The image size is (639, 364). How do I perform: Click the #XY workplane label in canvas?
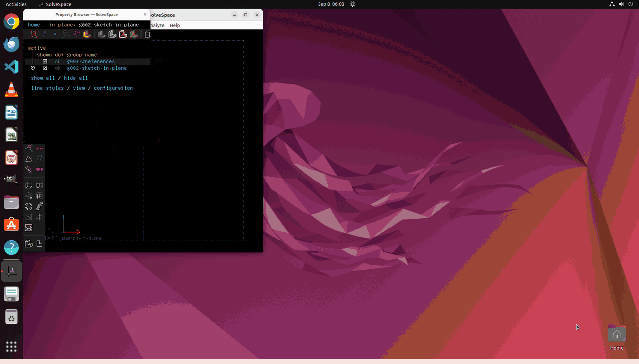click(x=50, y=238)
